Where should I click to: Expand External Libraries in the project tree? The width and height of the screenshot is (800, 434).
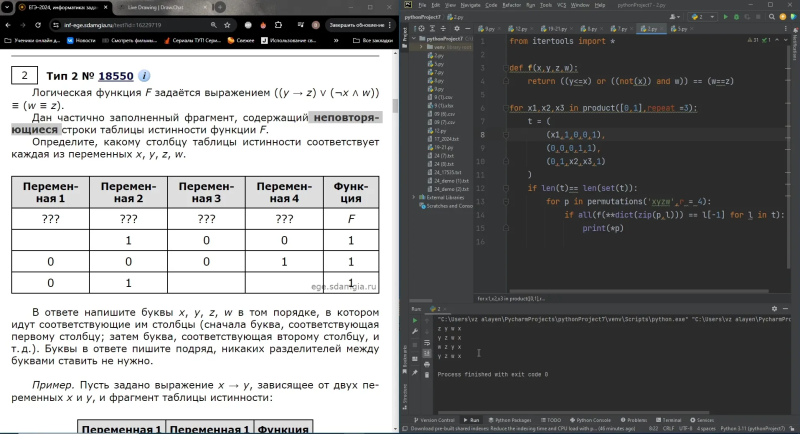tap(414, 197)
